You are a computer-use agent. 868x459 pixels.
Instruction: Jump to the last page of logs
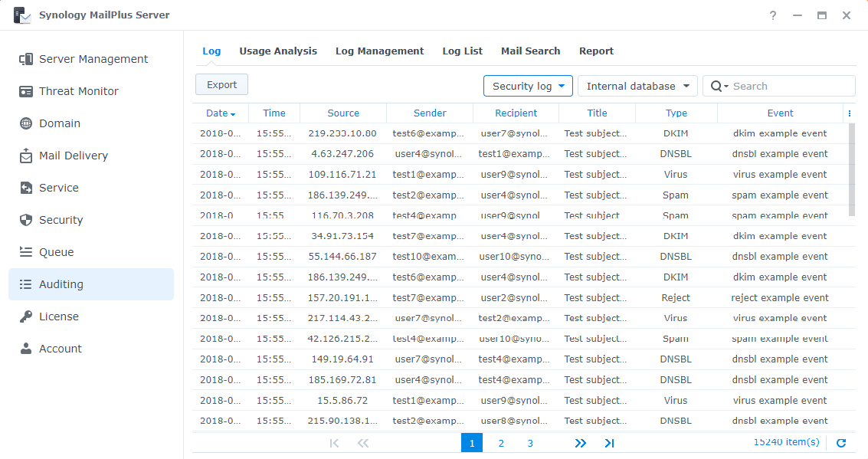coord(609,443)
